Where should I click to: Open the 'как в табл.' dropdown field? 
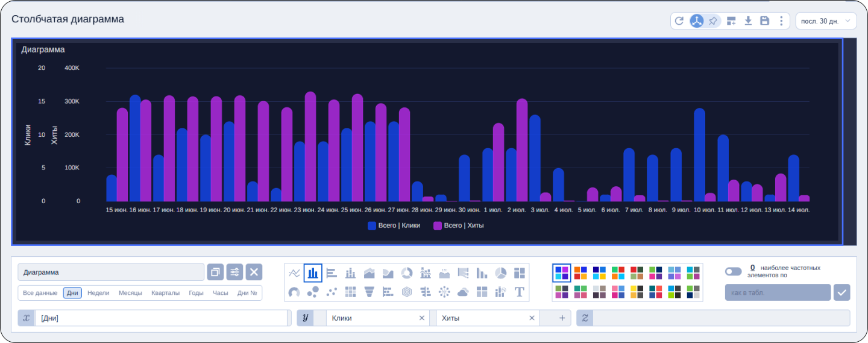[x=777, y=292]
